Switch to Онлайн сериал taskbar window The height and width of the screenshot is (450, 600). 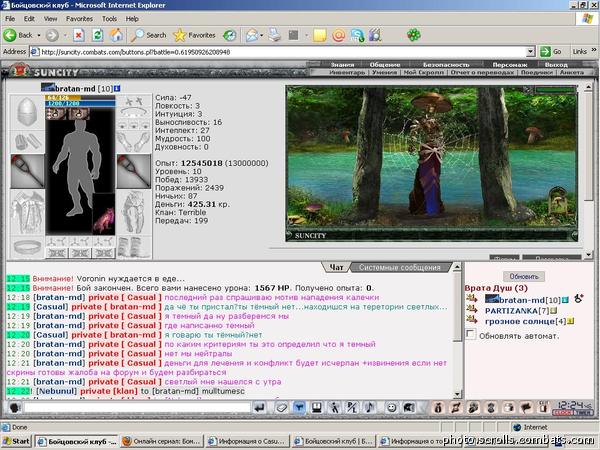pos(162,441)
